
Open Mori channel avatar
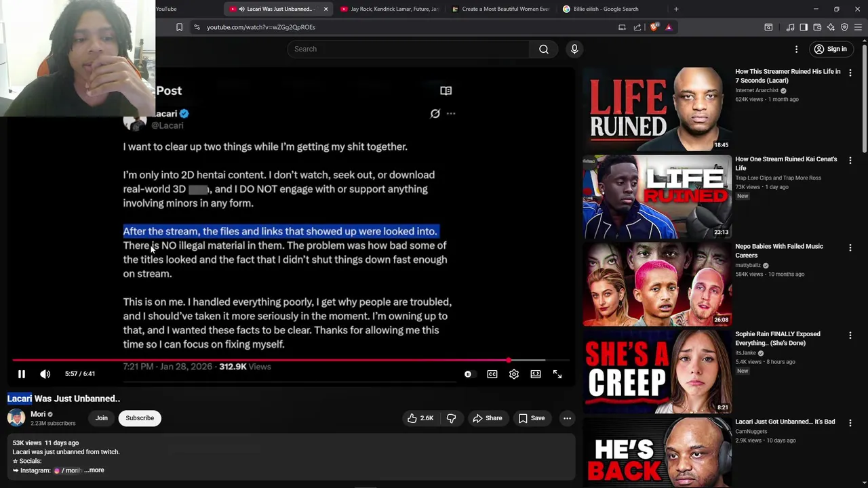tap(16, 418)
